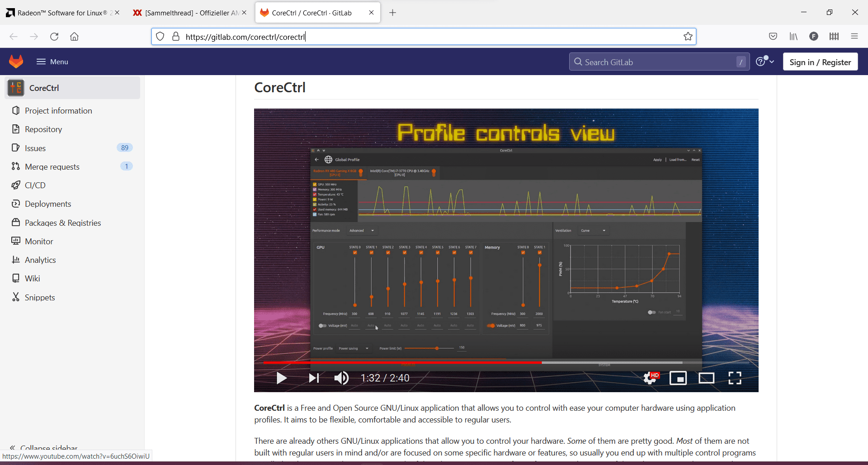Bookmark this page with the star

coord(688,37)
